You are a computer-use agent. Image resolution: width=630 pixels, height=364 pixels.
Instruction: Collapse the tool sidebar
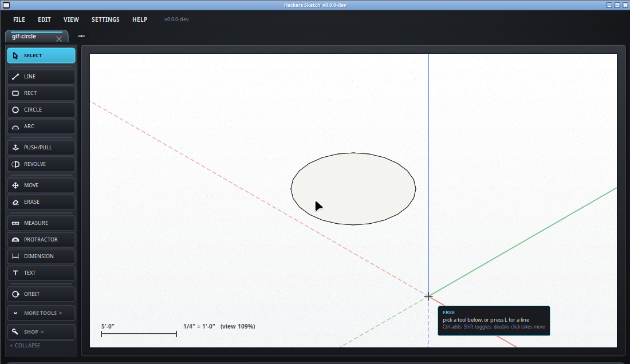point(25,345)
